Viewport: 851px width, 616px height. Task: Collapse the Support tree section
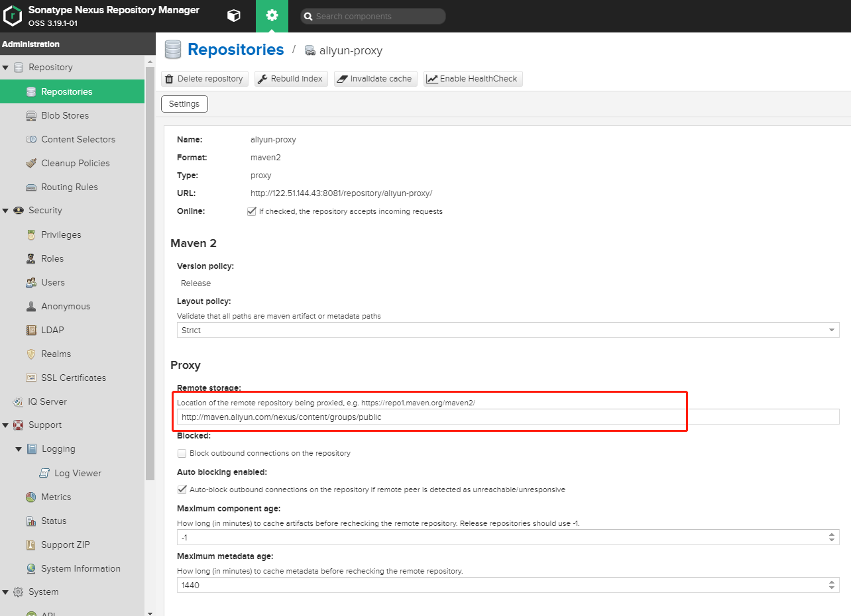point(5,425)
